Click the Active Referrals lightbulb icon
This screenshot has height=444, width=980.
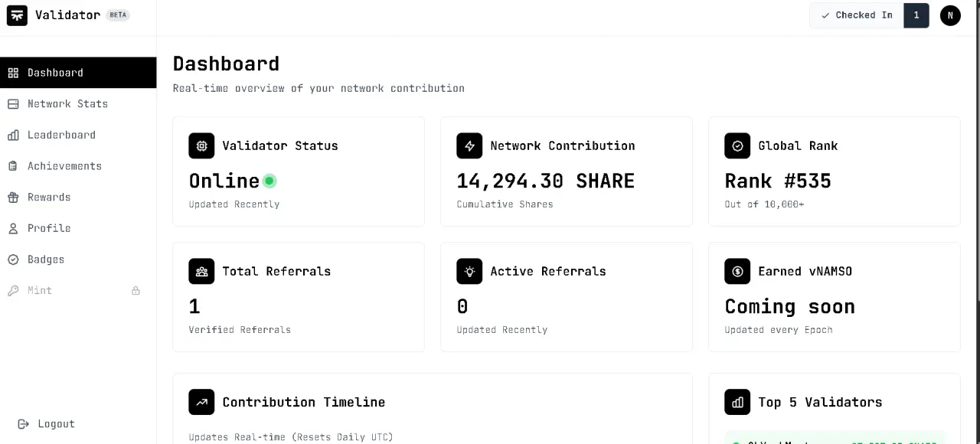tap(469, 271)
